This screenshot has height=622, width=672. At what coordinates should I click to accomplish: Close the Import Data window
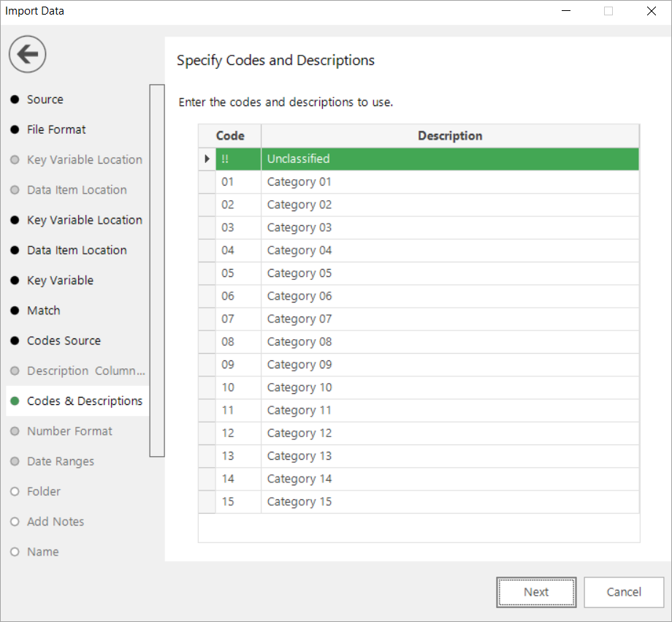click(x=651, y=11)
